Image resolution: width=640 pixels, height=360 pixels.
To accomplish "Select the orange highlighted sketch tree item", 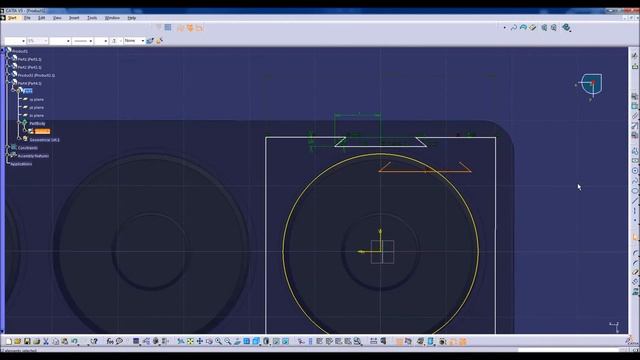I will click(42, 131).
